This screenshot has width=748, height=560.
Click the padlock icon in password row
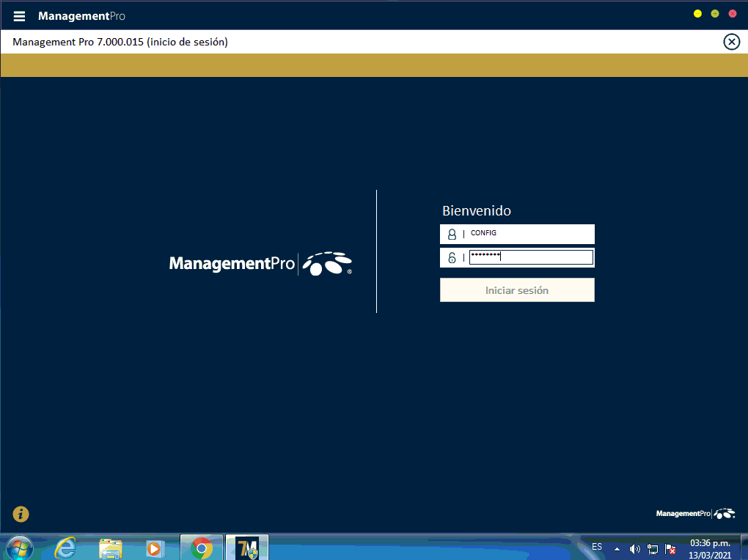point(452,257)
